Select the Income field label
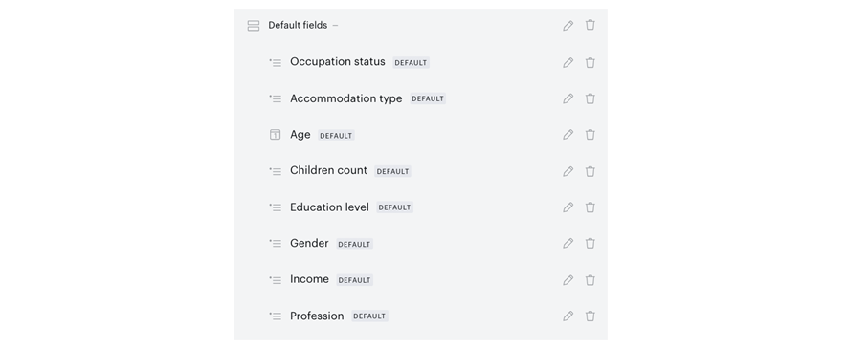Screen dimensions: 868x349 [309, 279]
